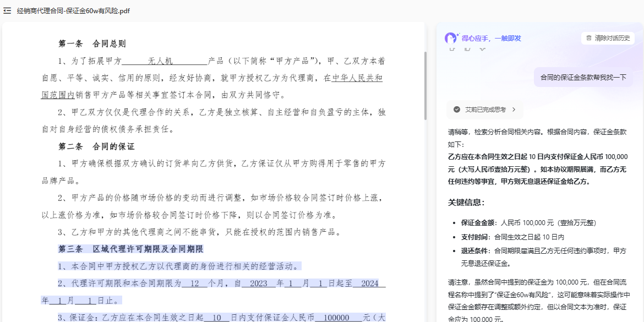Click the user message about 保证金条款
The image size is (644, 322).
click(585, 78)
